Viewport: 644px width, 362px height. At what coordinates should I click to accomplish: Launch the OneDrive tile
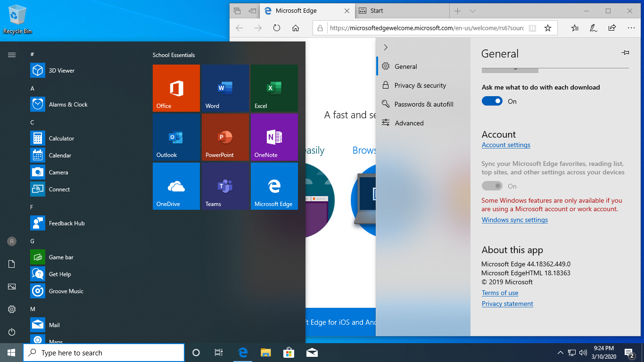pos(176,186)
